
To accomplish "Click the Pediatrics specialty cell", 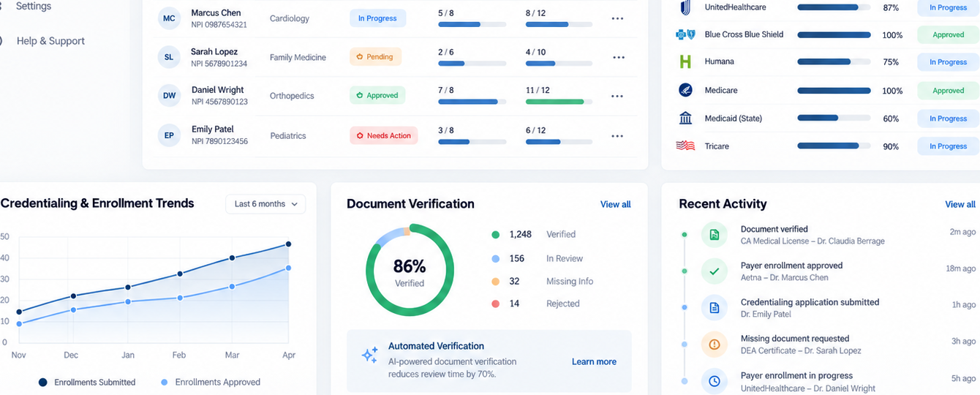I will click(x=287, y=136).
